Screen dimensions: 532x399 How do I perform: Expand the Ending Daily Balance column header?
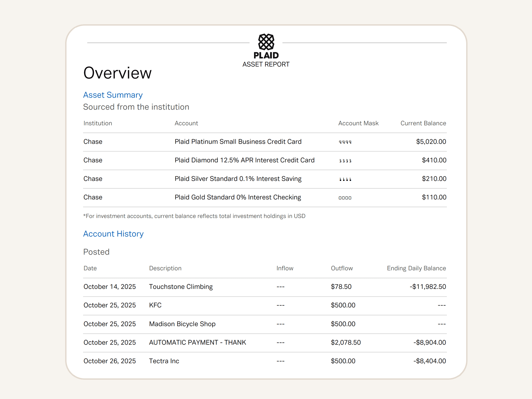(416, 268)
